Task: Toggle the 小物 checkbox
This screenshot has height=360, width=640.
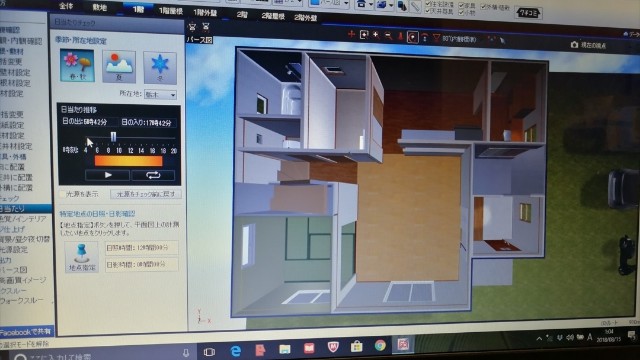Action: tap(461, 12)
